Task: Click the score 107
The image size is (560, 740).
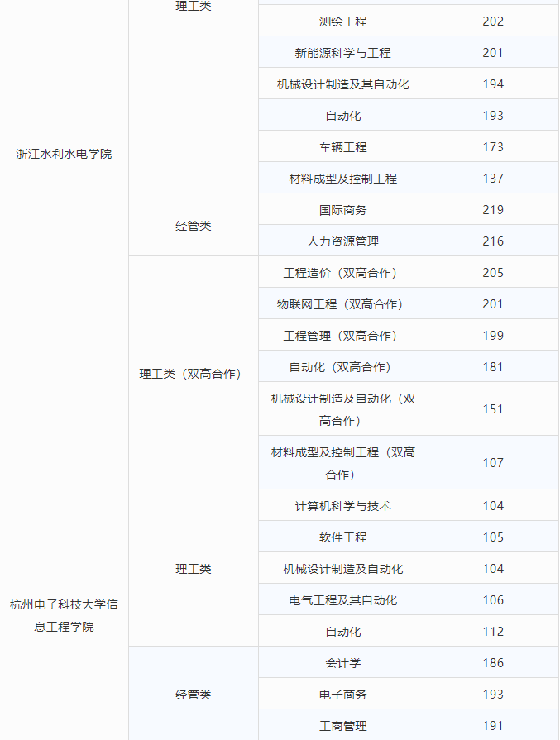Action: [x=493, y=462]
